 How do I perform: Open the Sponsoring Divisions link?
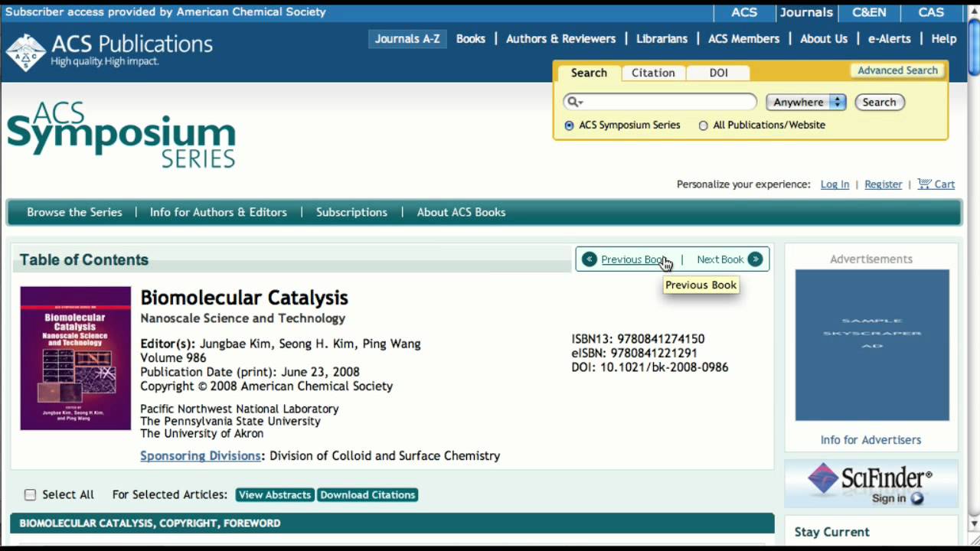(200, 456)
